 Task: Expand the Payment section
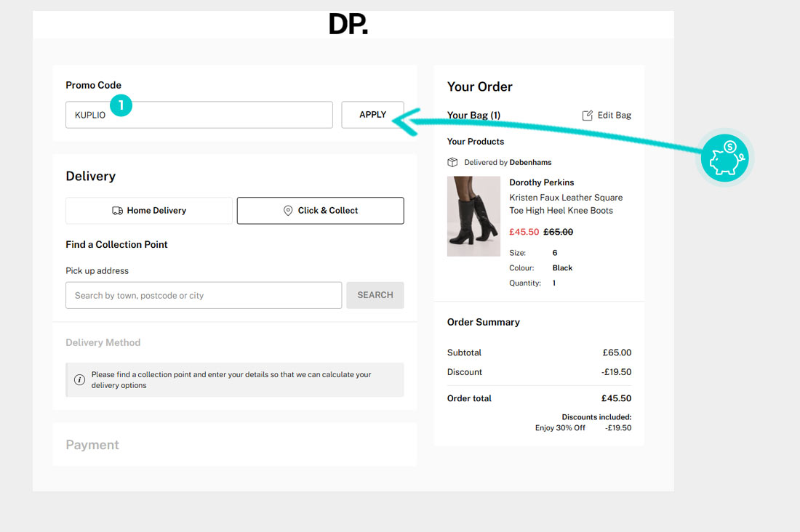point(92,444)
